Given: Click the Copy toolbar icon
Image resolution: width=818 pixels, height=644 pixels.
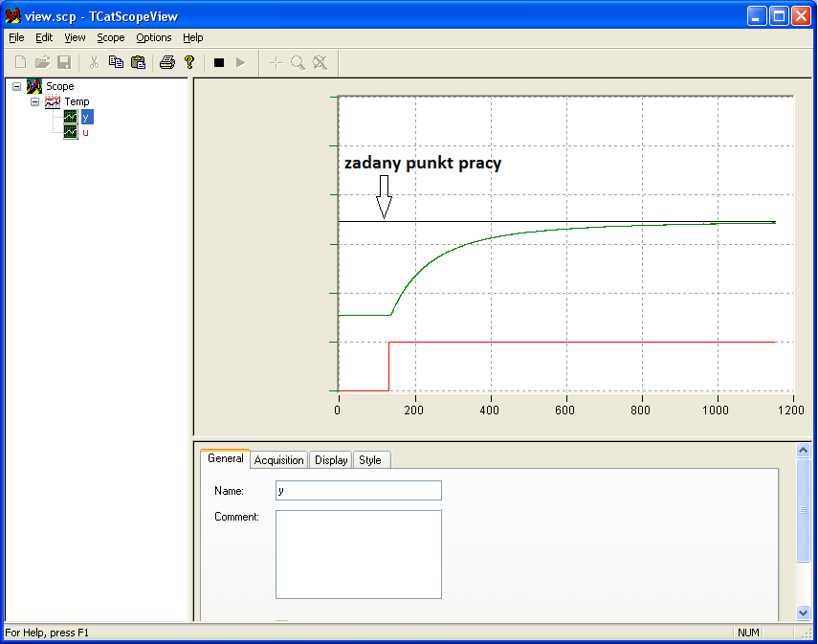Looking at the screenshot, I should click(x=116, y=62).
